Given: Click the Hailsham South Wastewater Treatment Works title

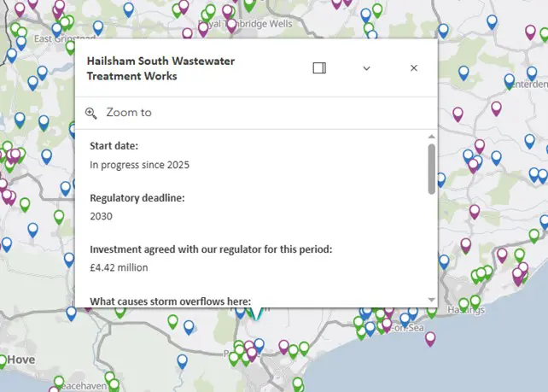Looking at the screenshot, I should click(x=160, y=69).
